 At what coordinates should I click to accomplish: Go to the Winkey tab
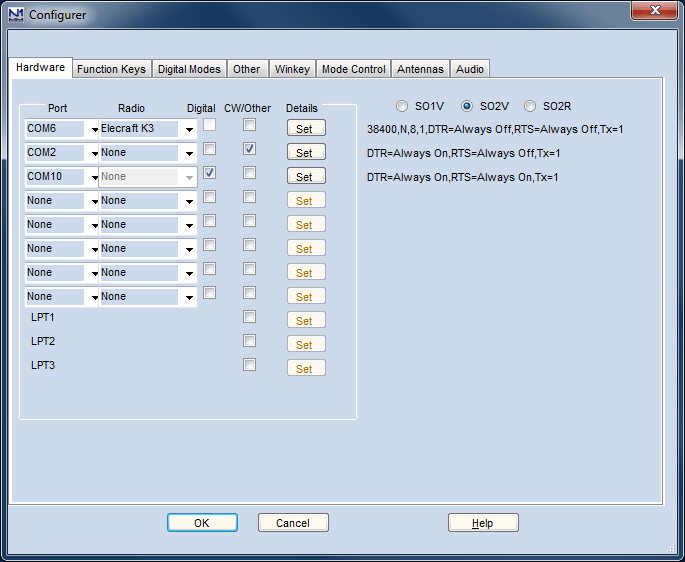coord(292,69)
